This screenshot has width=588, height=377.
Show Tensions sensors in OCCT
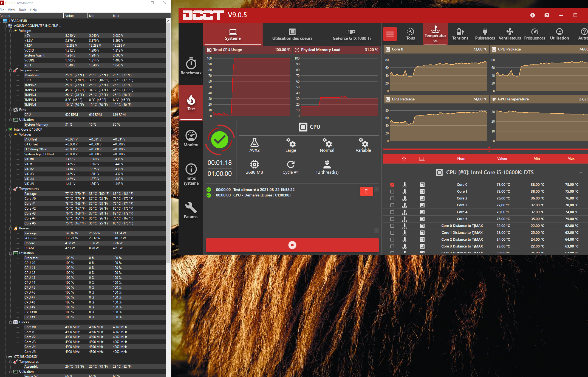[460, 34]
